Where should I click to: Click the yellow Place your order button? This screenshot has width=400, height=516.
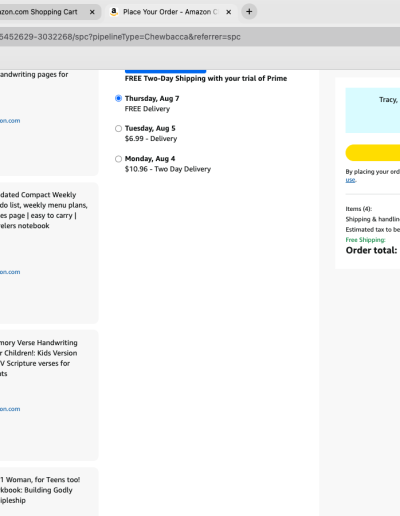[x=373, y=153]
